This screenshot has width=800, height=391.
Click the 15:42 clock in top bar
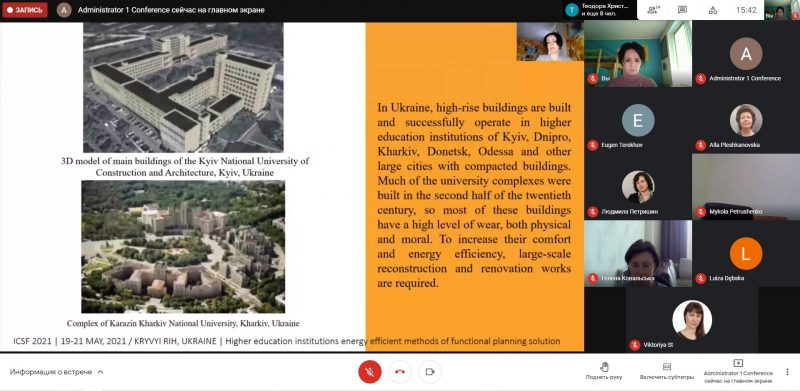coord(746,10)
